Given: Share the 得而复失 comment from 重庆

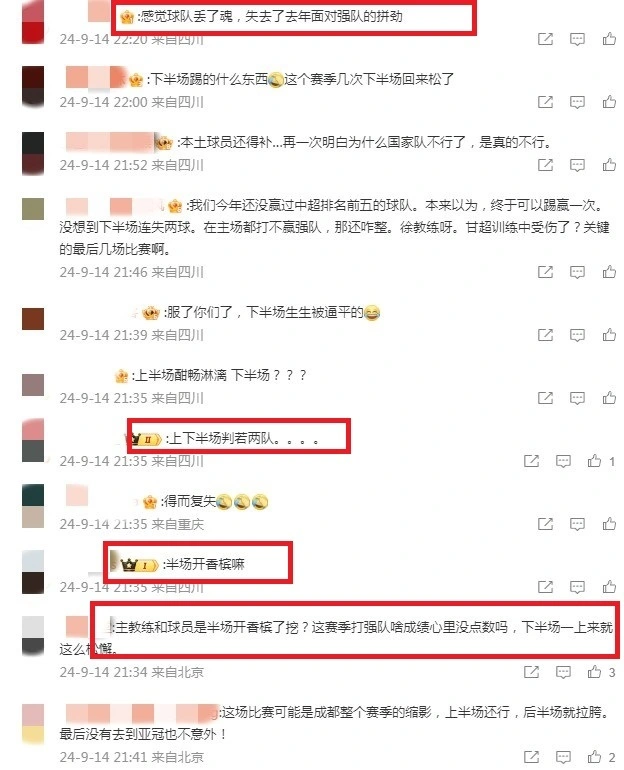Looking at the screenshot, I should [545, 524].
